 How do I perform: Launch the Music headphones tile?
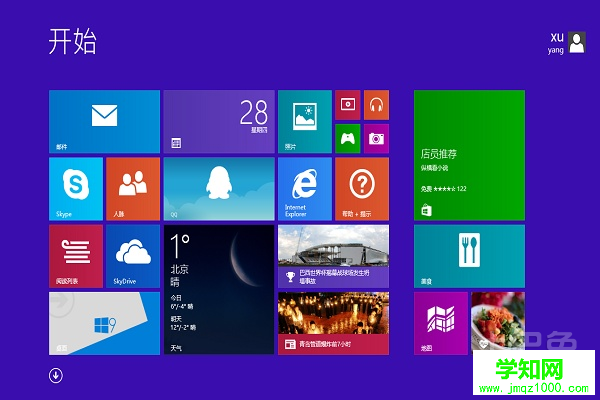coord(377,105)
